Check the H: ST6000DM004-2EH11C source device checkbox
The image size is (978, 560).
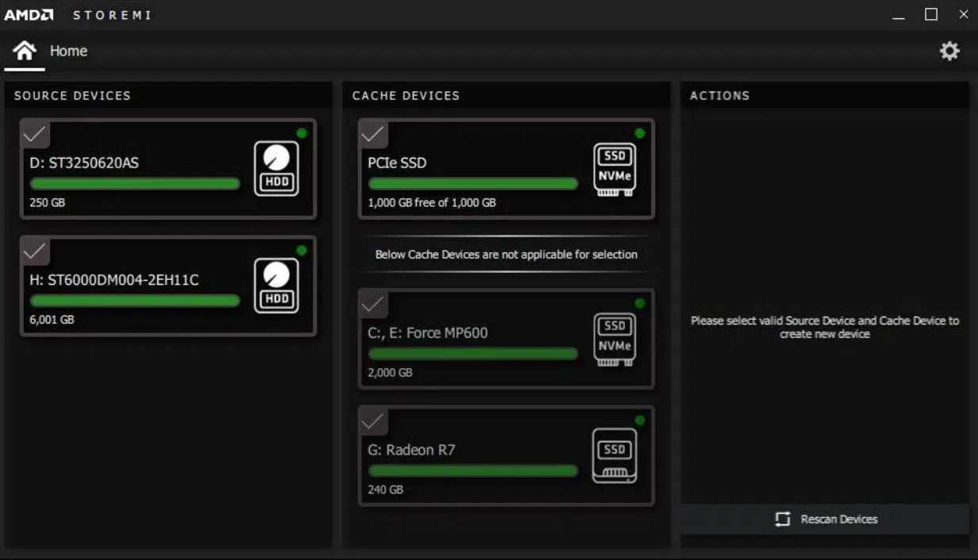click(34, 251)
